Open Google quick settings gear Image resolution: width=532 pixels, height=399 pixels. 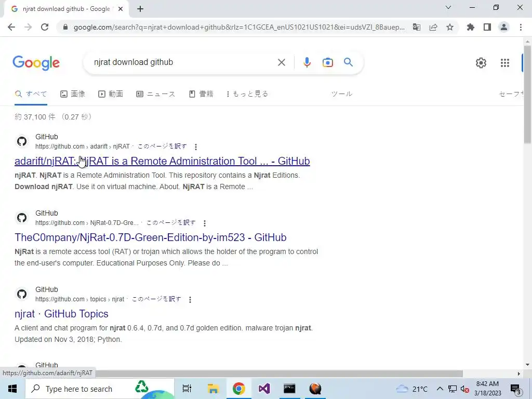pos(481,63)
